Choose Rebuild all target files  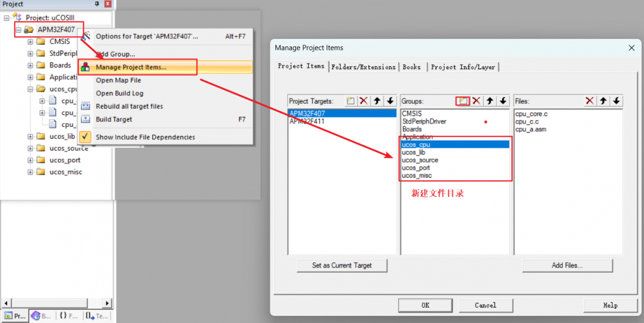coord(165,106)
